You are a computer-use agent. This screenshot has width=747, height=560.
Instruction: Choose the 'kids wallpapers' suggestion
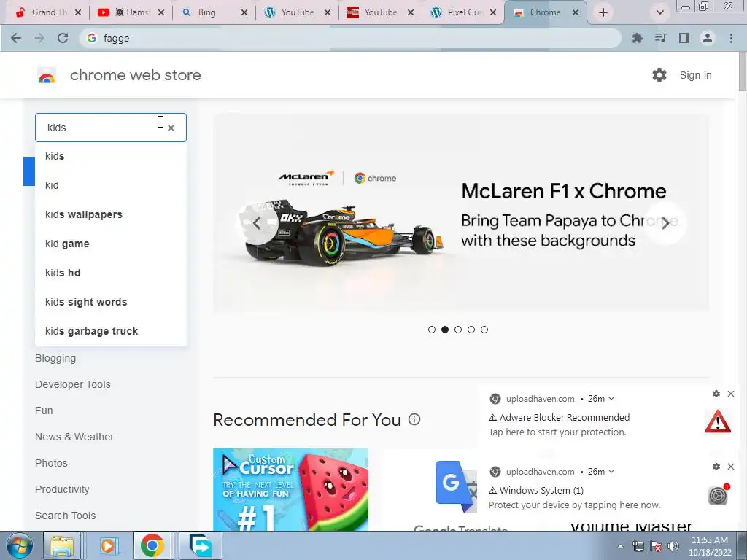pos(111,215)
